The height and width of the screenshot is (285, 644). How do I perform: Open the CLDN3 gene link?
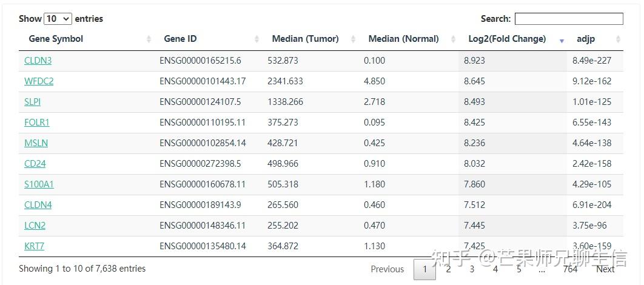click(x=38, y=61)
